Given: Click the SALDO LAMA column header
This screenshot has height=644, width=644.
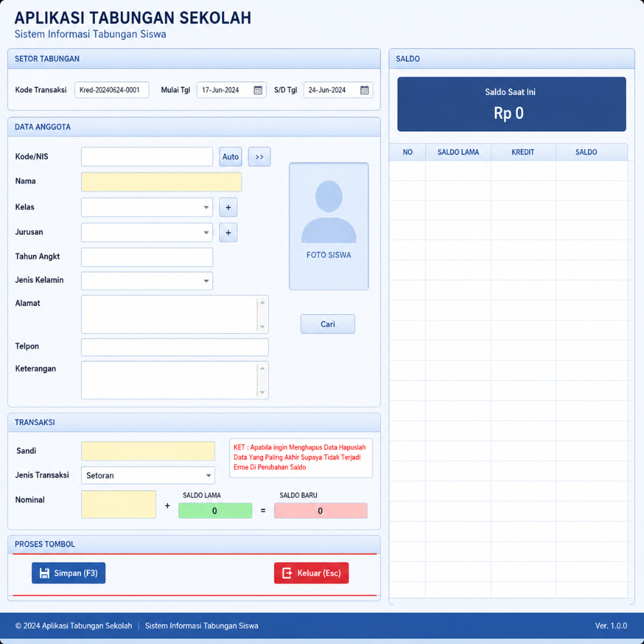Looking at the screenshot, I should [458, 152].
